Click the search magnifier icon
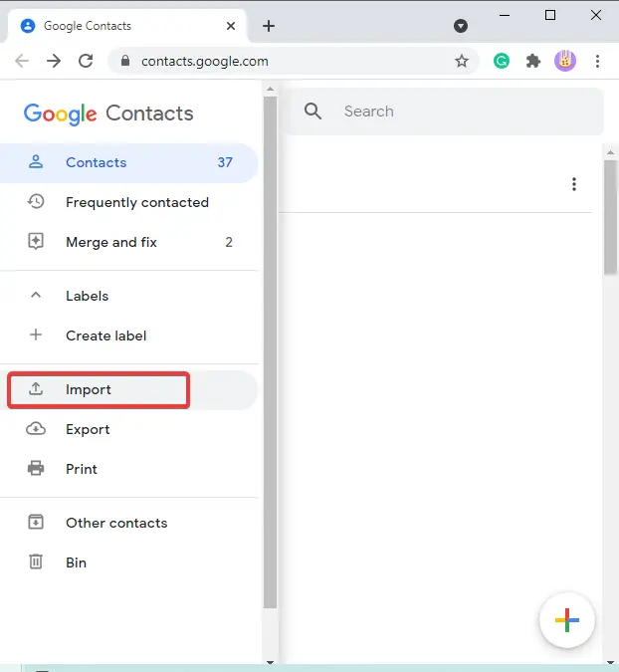This screenshot has width=619, height=672. tap(312, 112)
